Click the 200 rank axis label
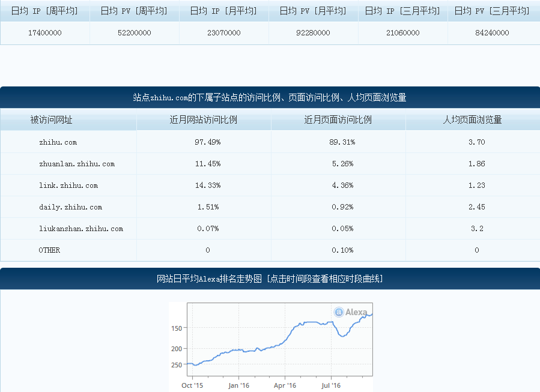The height and width of the screenshot is (392, 540). pyautogui.click(x=177, y=349)
